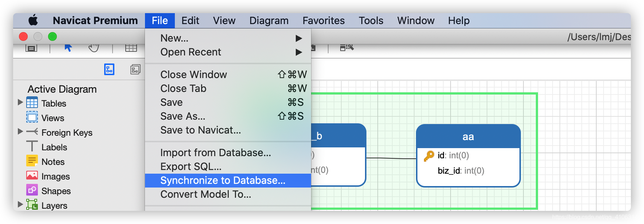Screen dimensions: 644x224
Task: Open the File menu
Action: click(x=160, y=20)
